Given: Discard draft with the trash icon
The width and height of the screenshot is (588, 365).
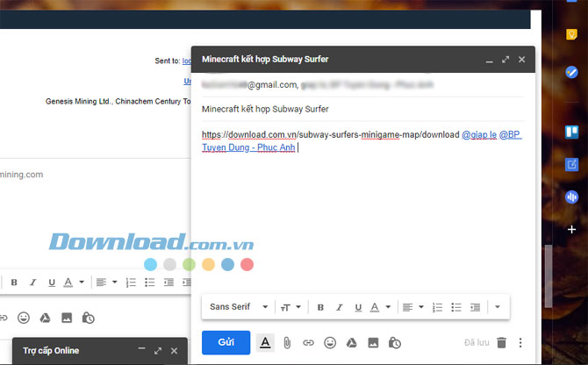Looking at the screenshot, I should (501, 342).
